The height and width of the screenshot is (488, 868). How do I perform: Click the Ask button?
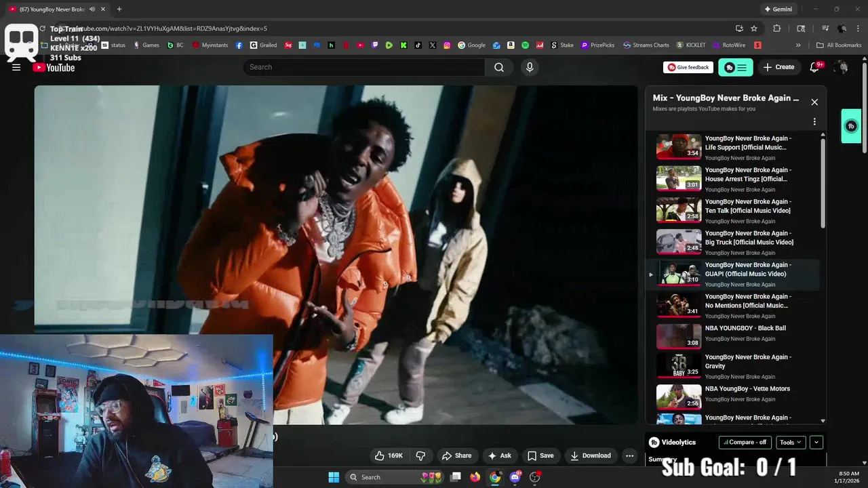(x=499, y=455)
